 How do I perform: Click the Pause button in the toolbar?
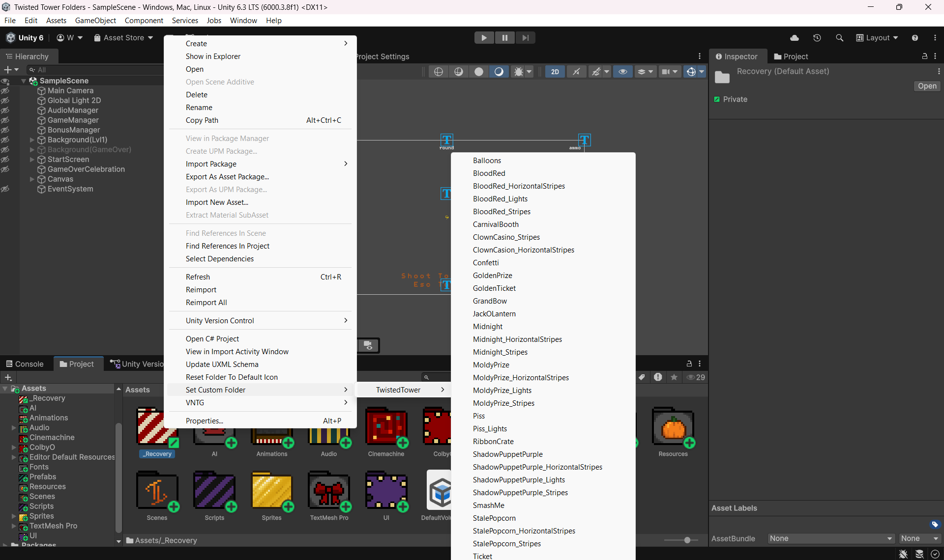tap(505, 38)
